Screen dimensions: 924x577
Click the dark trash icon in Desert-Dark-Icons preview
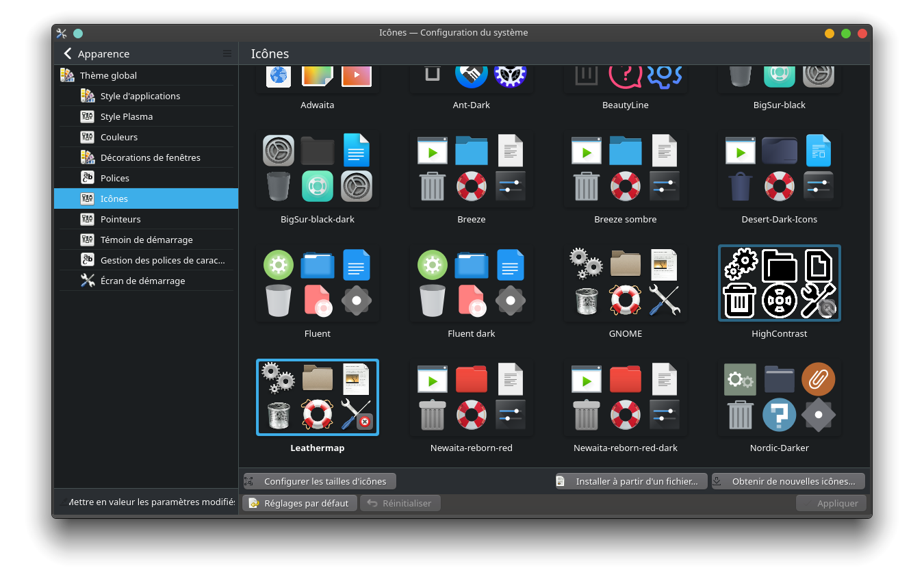740,185
